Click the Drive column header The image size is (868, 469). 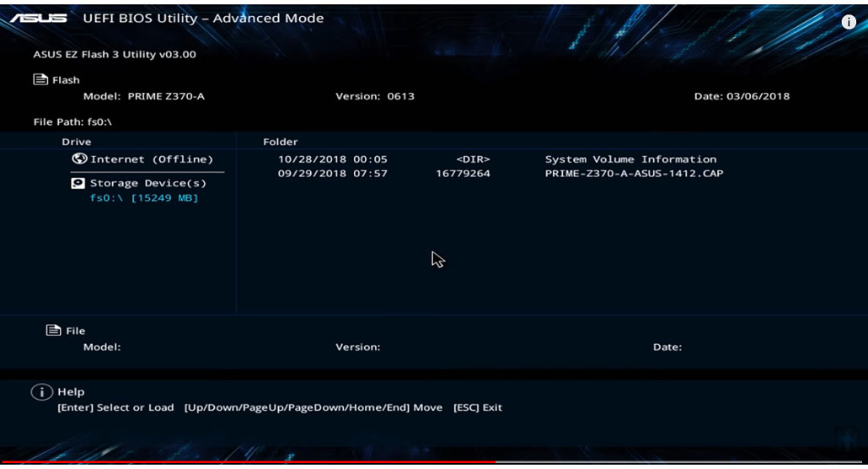click(x=77, y=142)
